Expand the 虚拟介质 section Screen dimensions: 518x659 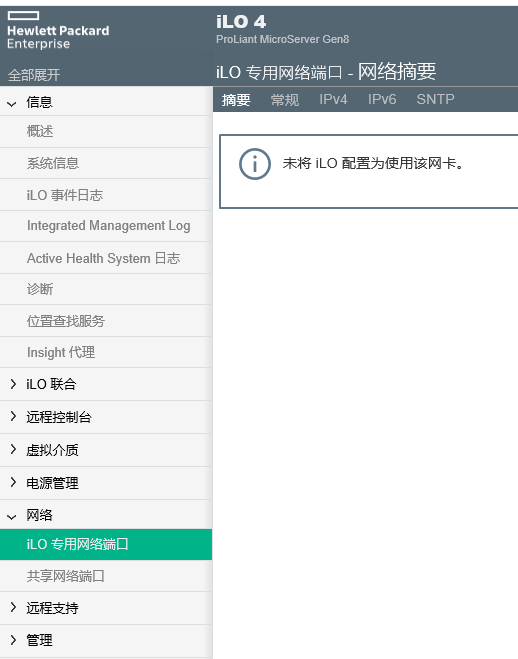[13, 449]
